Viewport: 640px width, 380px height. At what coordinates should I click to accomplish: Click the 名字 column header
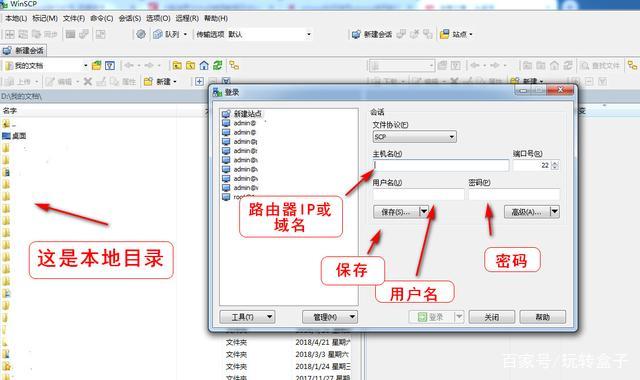coord(10,111)
